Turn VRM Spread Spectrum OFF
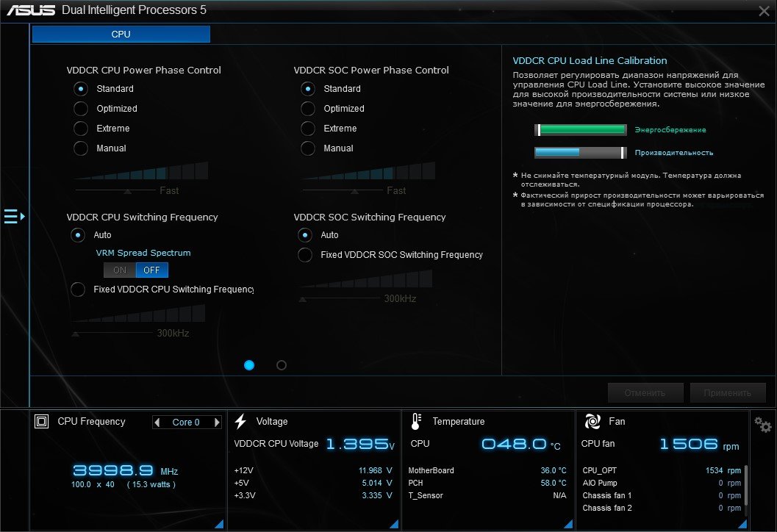Screen dimensions: 777x532 pyautogui.click(x=151, y=270)
